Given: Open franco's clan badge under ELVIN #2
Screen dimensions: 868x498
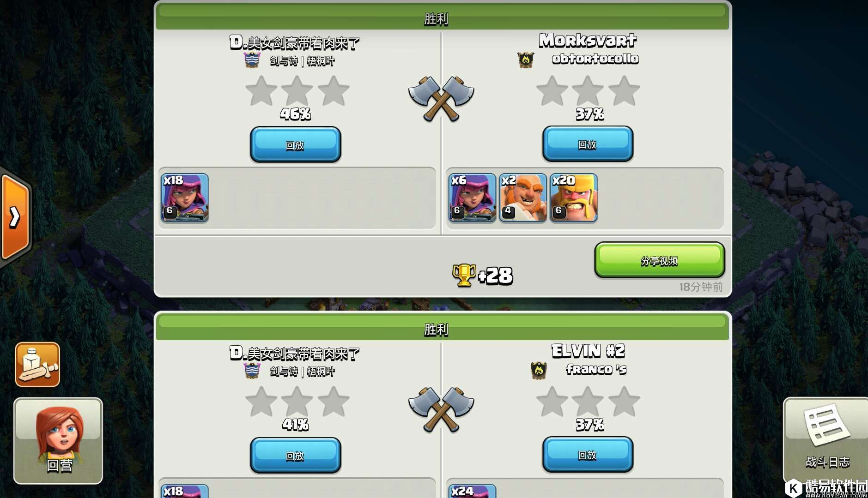Looking at the screenshot, I should pyautogui.click(x=539, y=370).
